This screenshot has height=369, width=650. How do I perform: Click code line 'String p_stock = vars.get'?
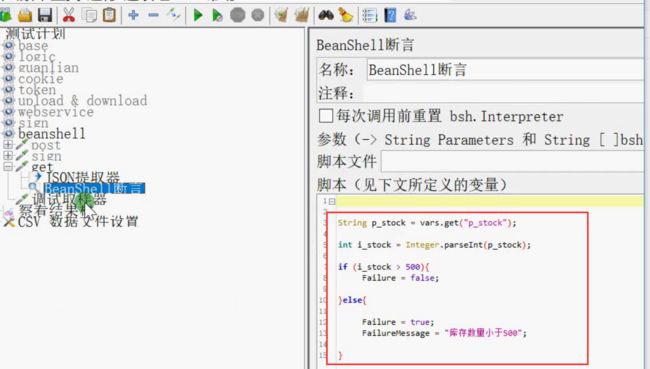tap(427, 223)
